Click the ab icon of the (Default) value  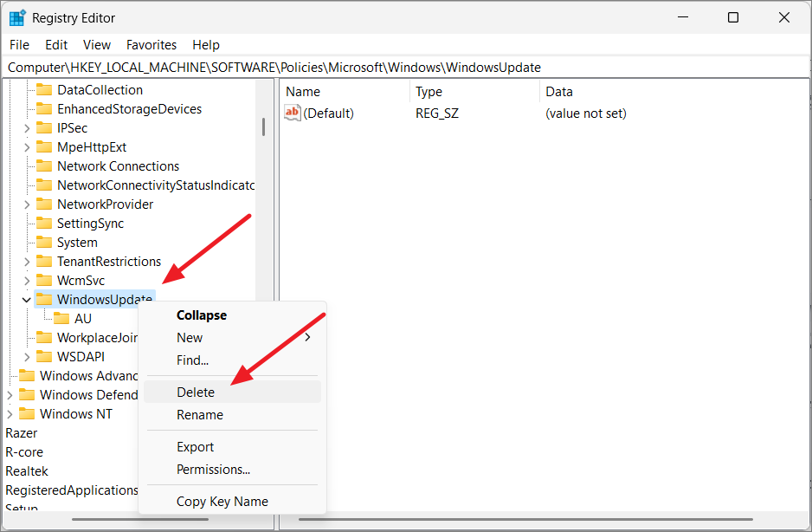[x=292, y=113]
